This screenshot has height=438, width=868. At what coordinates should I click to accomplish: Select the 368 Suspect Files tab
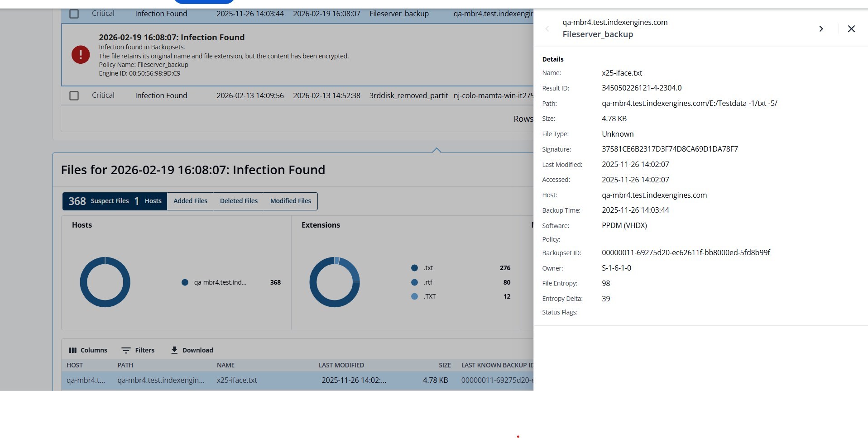click(x=99, y=201)
